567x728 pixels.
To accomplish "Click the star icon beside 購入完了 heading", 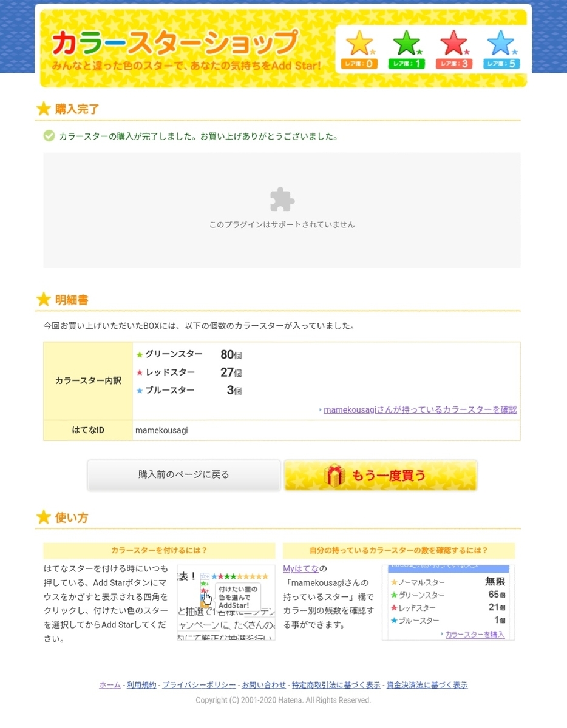I will [x=43, y=109].
